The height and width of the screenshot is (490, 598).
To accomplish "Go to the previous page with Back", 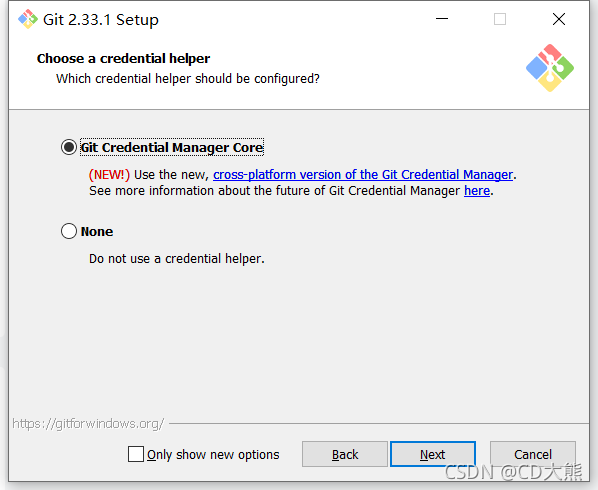I will pyautogui.click(x=345, y=454).
